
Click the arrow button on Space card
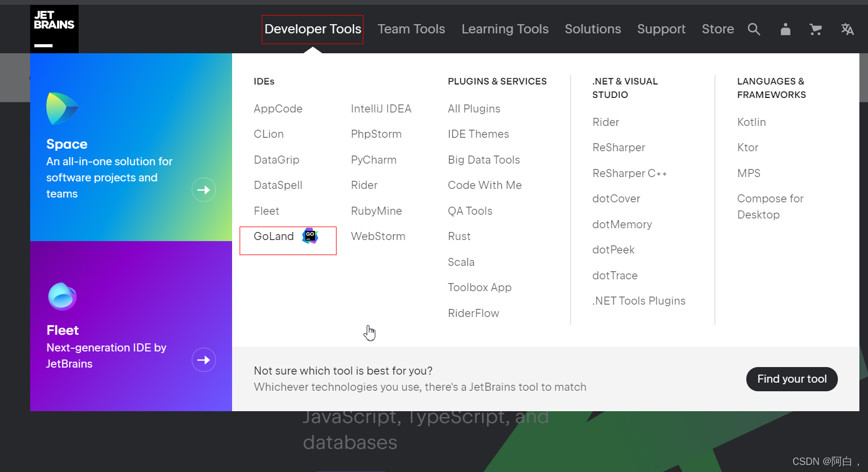(204, 189)
